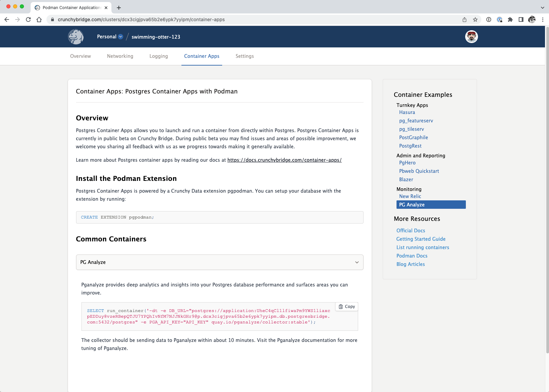Select the pg_featureserv example
Image resolution: width=549 pixels, height=392 pixels.
(416, 121)
